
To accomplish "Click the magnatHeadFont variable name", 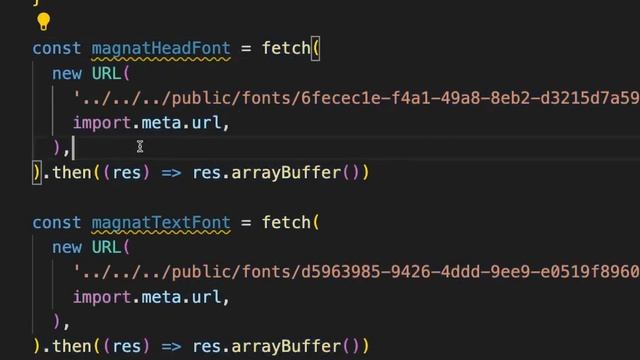I will 161,49.
